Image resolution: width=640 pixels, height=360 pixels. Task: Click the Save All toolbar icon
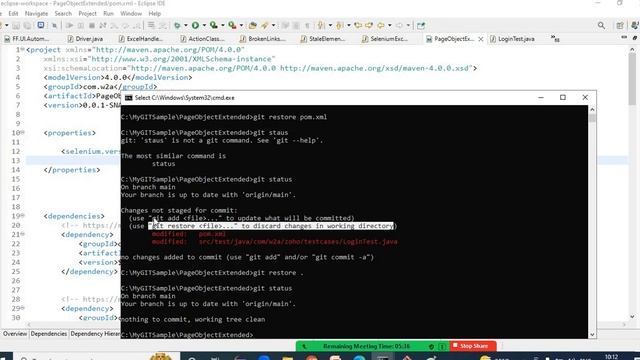[27, 25]
